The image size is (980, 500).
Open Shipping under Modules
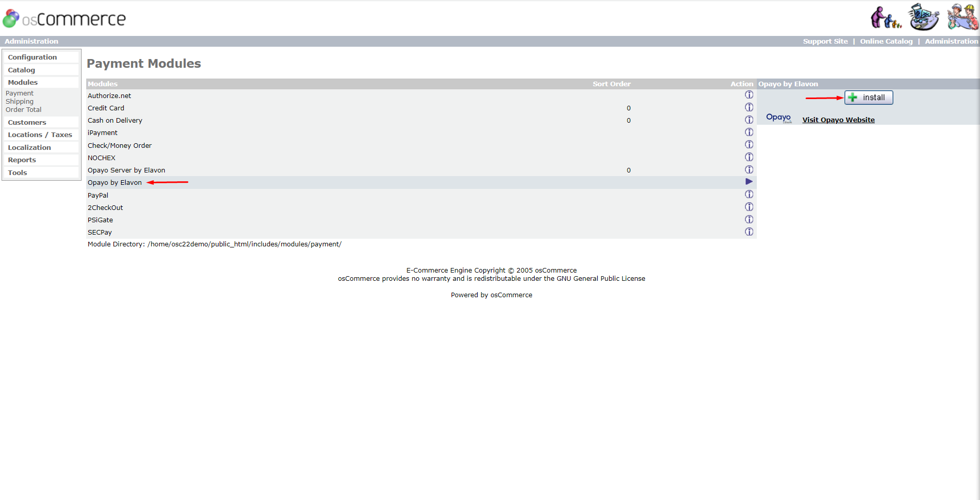click(x=19, y=102)
